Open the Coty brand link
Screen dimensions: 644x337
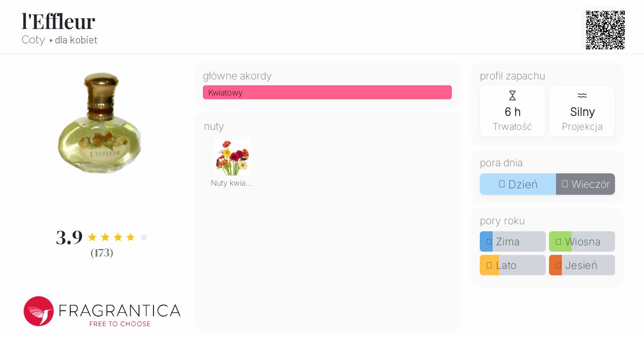[33, 40]
